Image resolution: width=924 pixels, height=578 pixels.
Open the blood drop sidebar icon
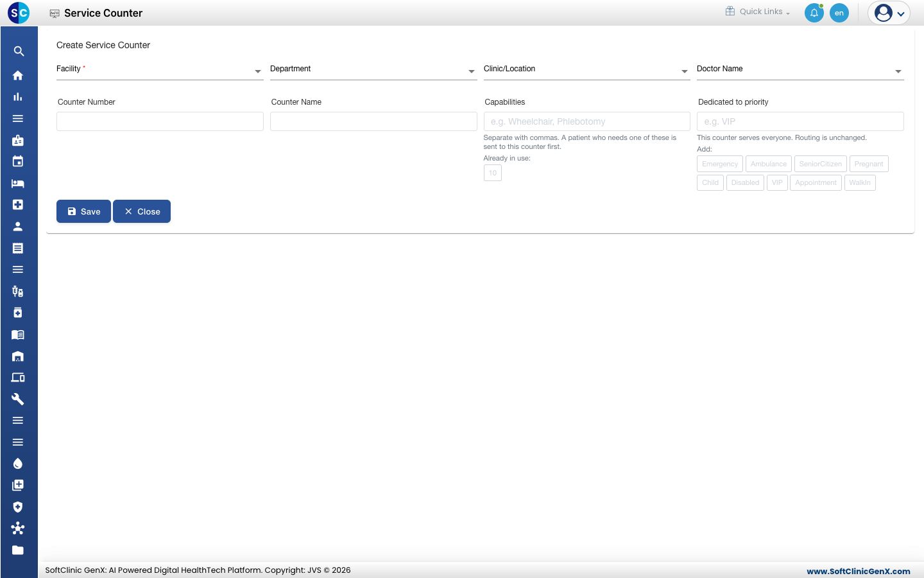[18, 464]
